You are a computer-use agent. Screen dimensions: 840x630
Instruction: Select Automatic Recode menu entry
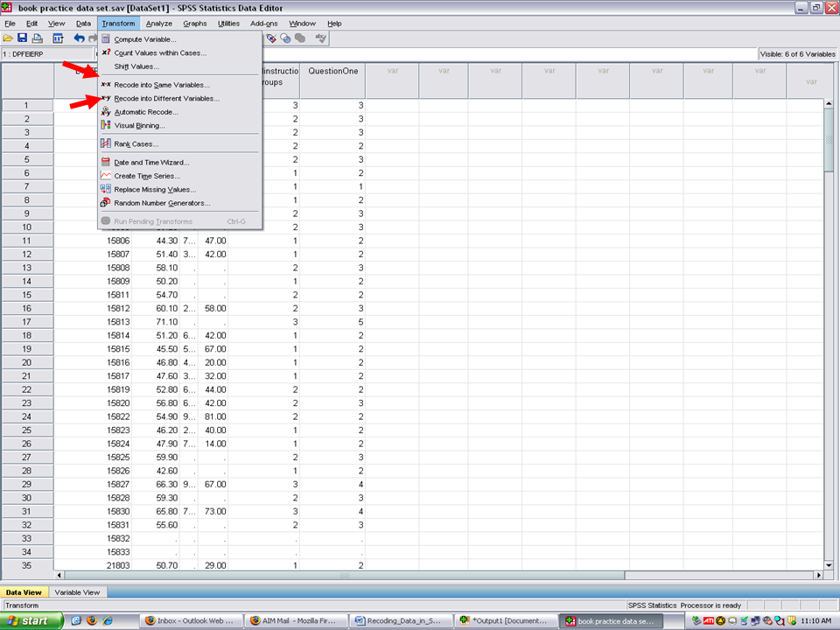coord(146,112)
